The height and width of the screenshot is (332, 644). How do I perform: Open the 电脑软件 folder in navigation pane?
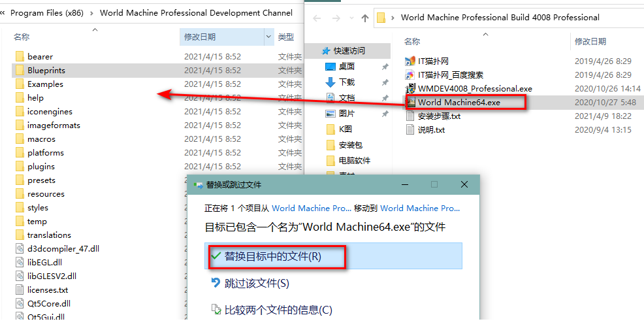coord(355,160)
